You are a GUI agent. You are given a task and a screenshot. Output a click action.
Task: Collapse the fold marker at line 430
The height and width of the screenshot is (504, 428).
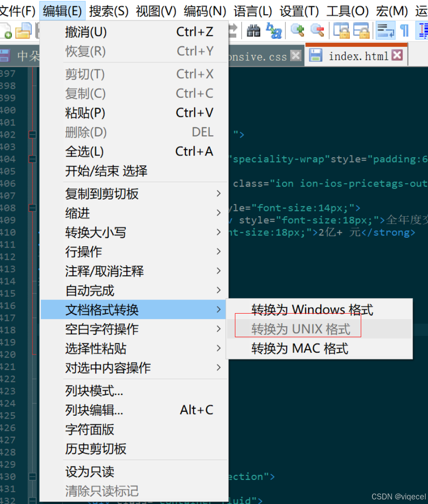(32, 476)
